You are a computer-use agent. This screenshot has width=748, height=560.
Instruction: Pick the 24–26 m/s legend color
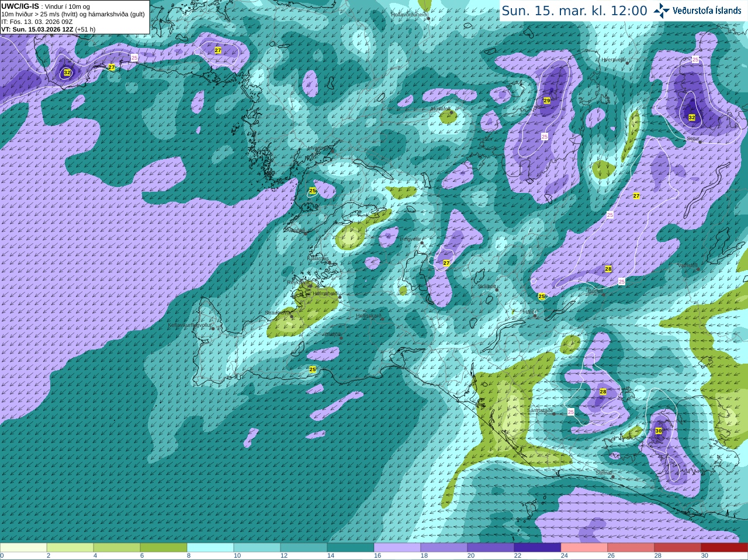[x=584, y=548]
